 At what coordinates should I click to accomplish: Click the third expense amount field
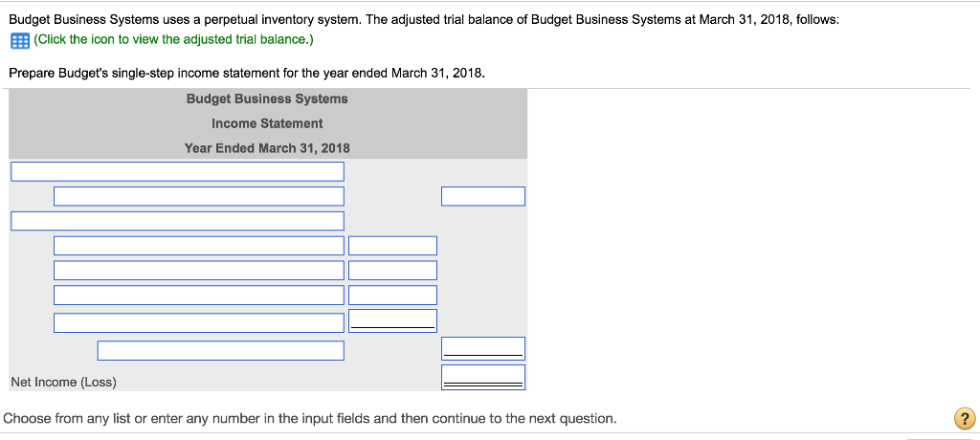392,295
